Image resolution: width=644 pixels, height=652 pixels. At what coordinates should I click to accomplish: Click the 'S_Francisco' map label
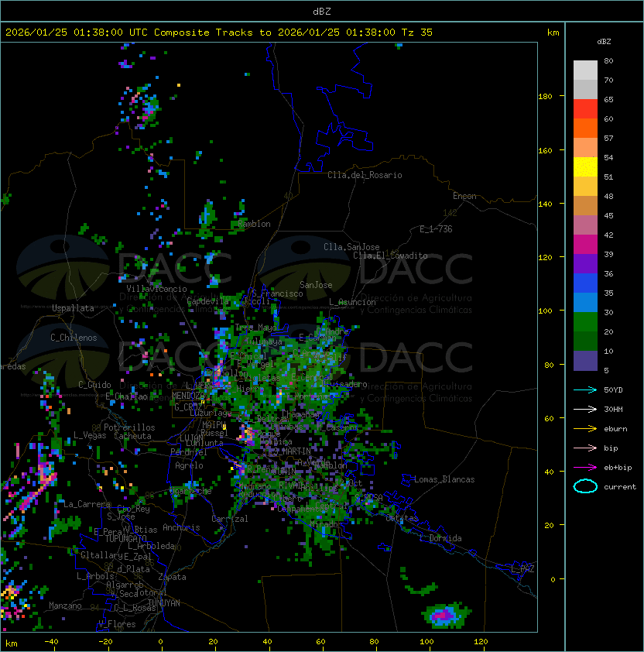tap(277, 293)
